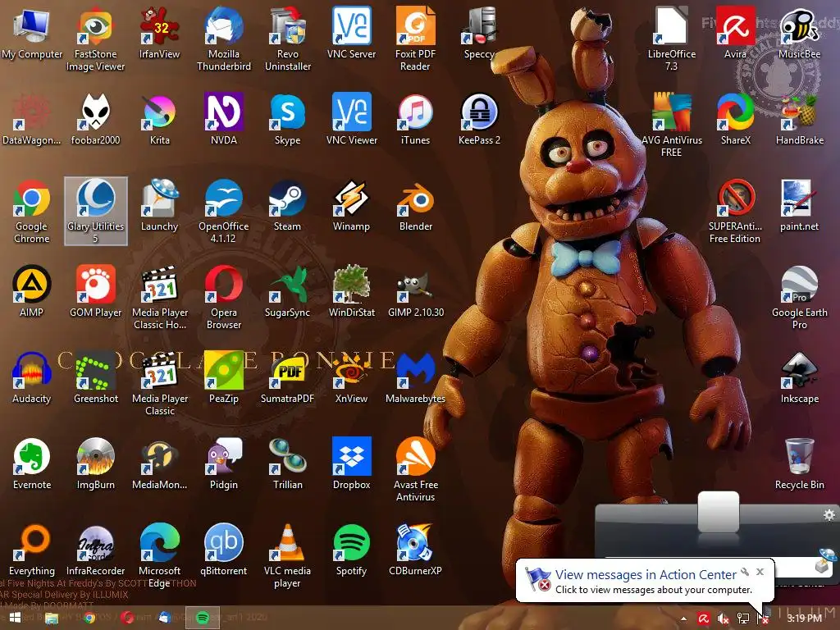Launch the VNC Viewer icon
Image resolution: width=840 pixels, height=630 pixels.
pyautogui.click(x=351, y=120)
